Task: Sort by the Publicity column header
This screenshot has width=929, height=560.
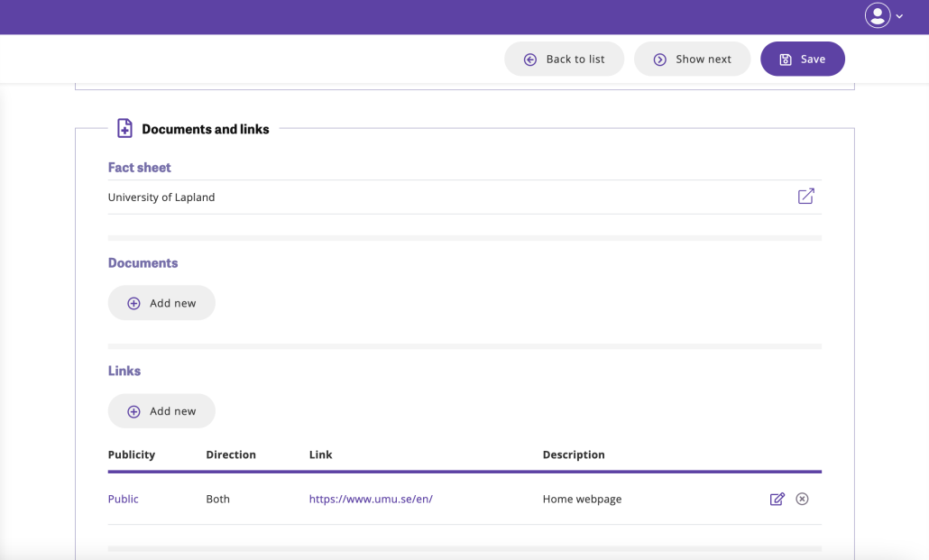Action: [x=132, y=455]
